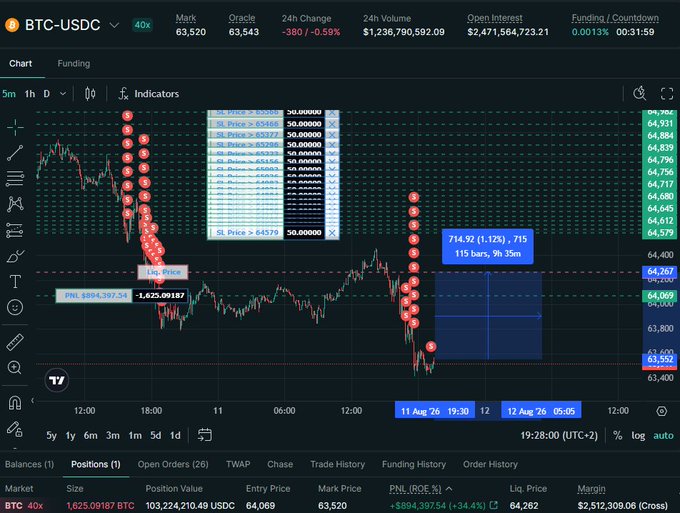680x513 pixels.
Task: Collapse the drawing toolbar arrow
Action: 33,400
